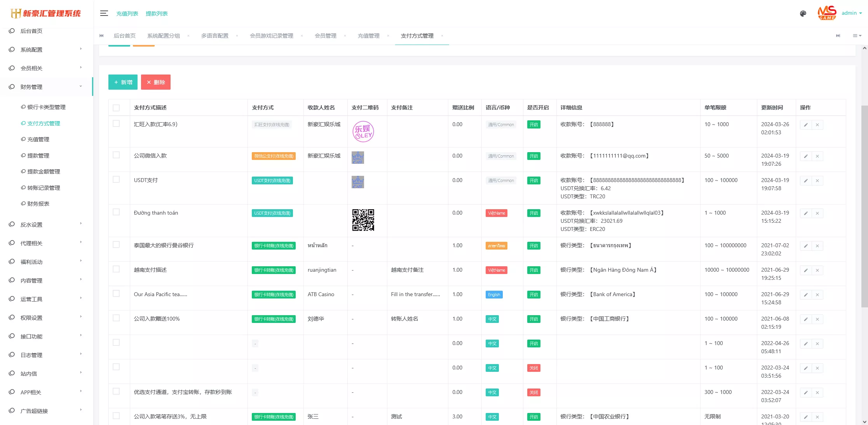Open the admin account dropdown

851,13
